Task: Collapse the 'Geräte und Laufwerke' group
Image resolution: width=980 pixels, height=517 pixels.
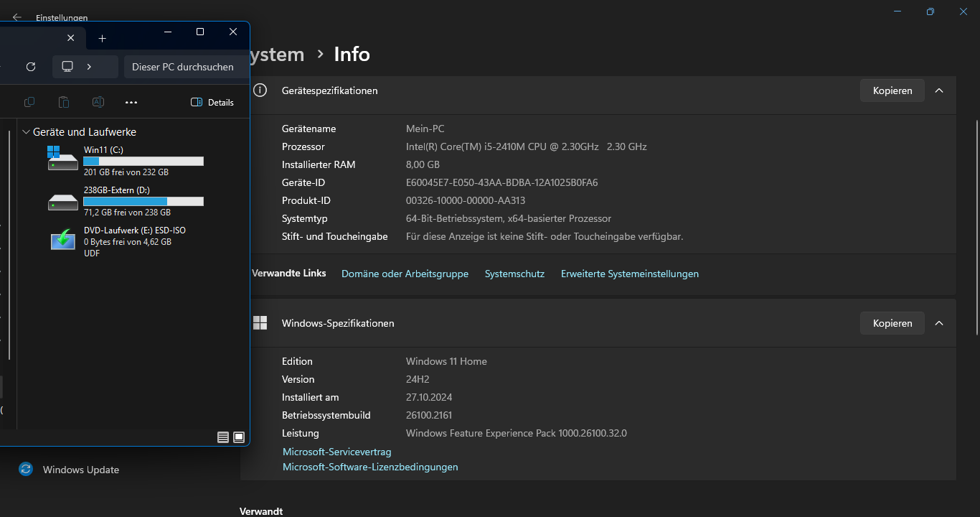Action: click(27, 132)
